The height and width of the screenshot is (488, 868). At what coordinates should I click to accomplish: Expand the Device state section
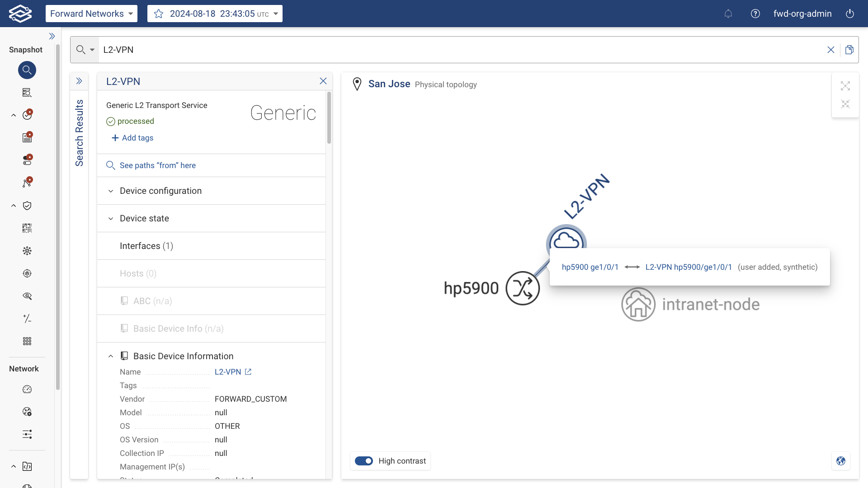pos(144,218)
